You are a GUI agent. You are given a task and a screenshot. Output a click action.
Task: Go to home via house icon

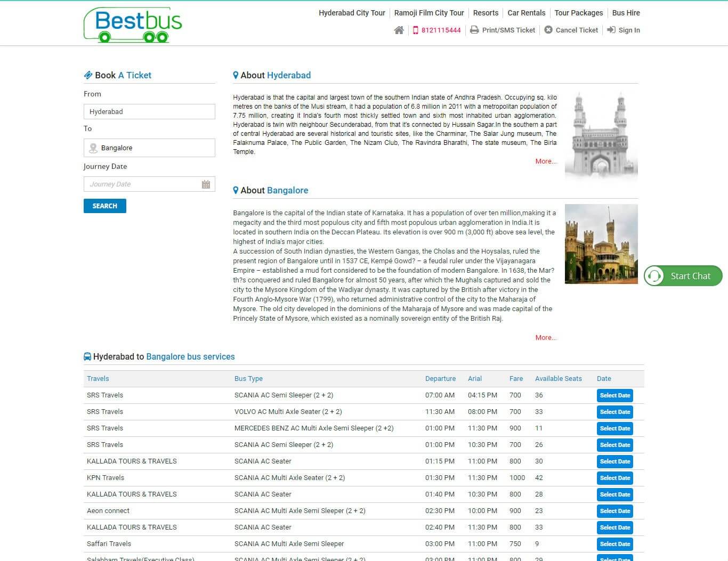[399, 30]
